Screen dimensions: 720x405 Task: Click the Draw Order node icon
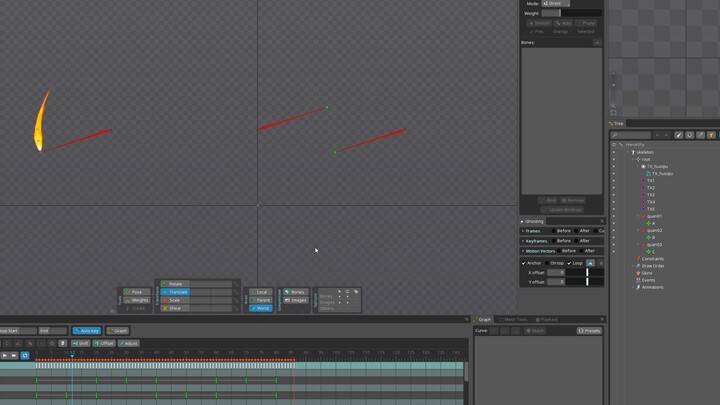click(x=637, y=266)
